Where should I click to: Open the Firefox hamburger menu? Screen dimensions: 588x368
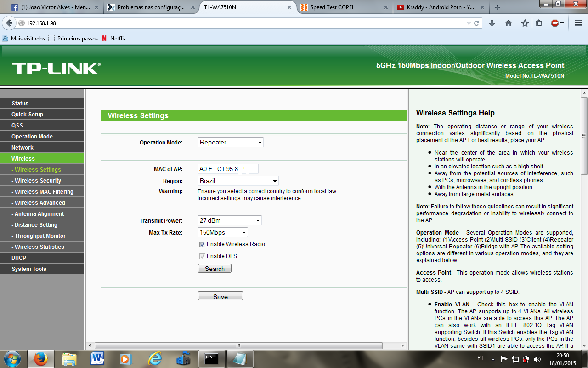coord(578,23)
